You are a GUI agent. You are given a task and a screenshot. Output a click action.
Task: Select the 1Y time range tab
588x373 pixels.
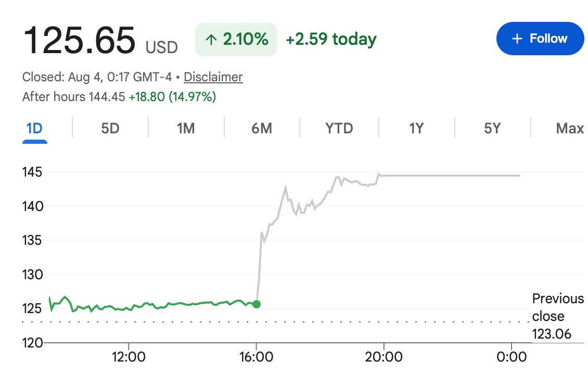coord(416,129)
